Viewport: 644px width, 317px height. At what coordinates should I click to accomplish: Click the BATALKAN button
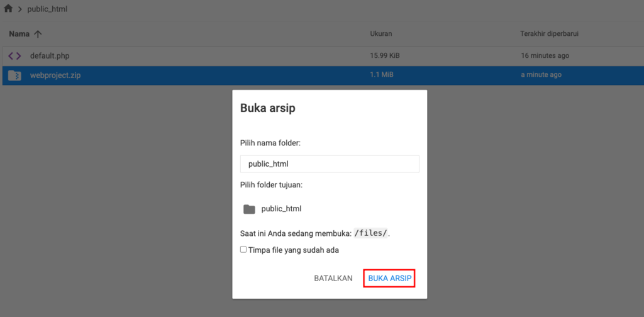[x=333, y=279]
